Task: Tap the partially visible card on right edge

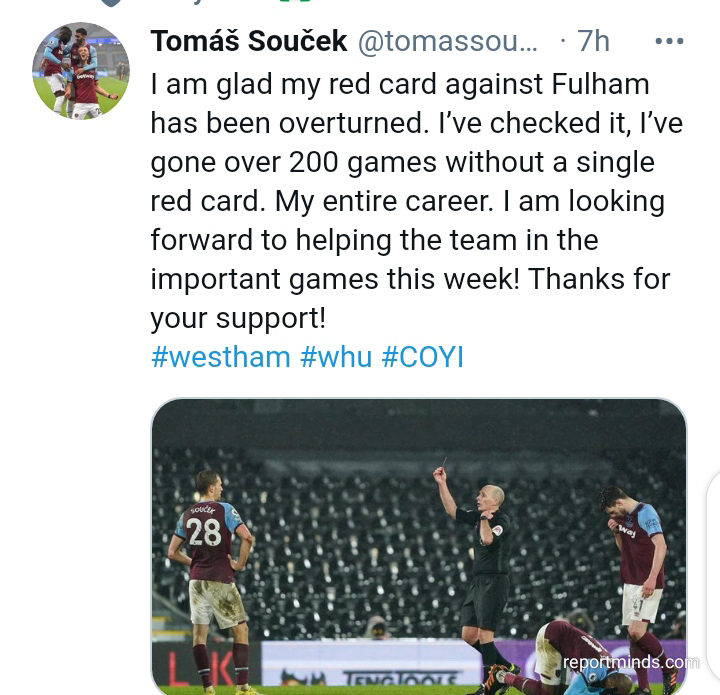Action: pos(711,580)
